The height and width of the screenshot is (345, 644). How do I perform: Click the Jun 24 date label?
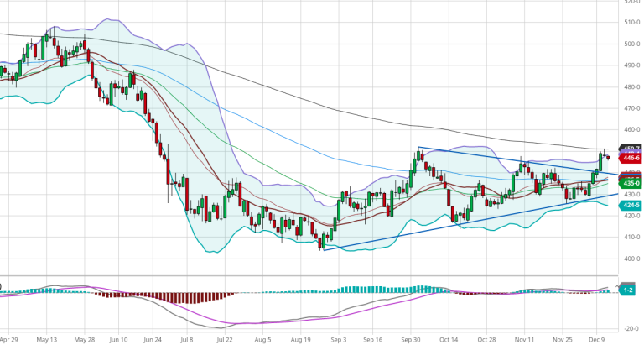click(x=153, y=341)
